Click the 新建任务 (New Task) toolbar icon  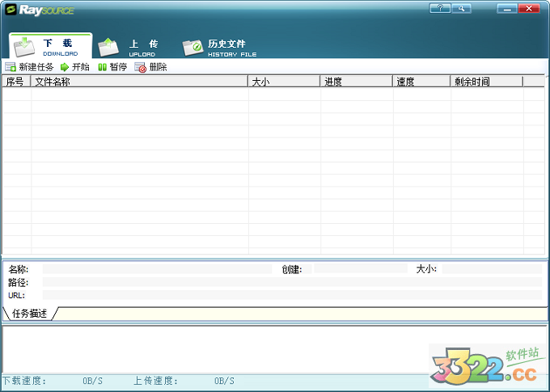point(11,67)
